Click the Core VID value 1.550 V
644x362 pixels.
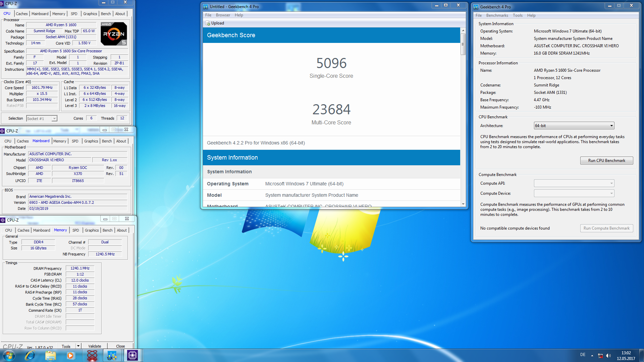coord(84,43)
